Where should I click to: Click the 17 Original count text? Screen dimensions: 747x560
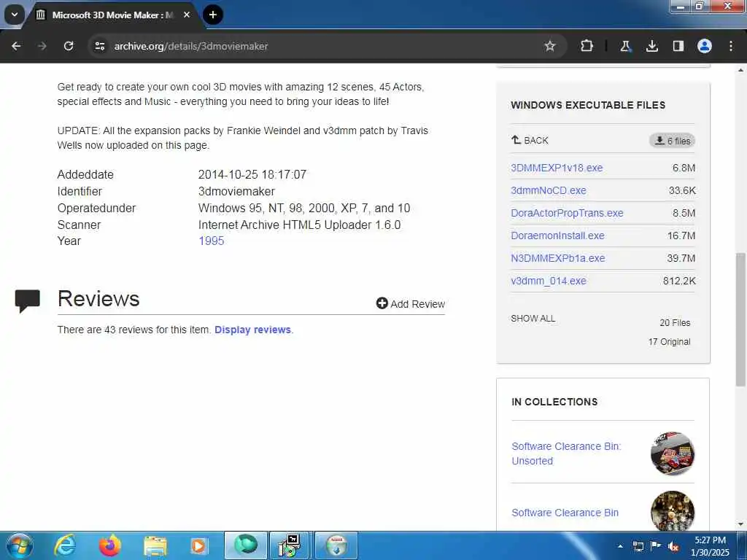point(669,342)
